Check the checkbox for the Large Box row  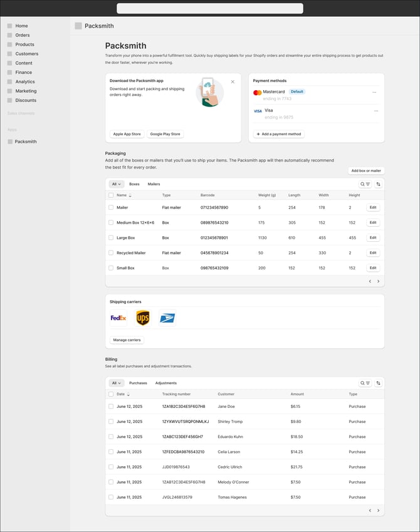point(111,237)
